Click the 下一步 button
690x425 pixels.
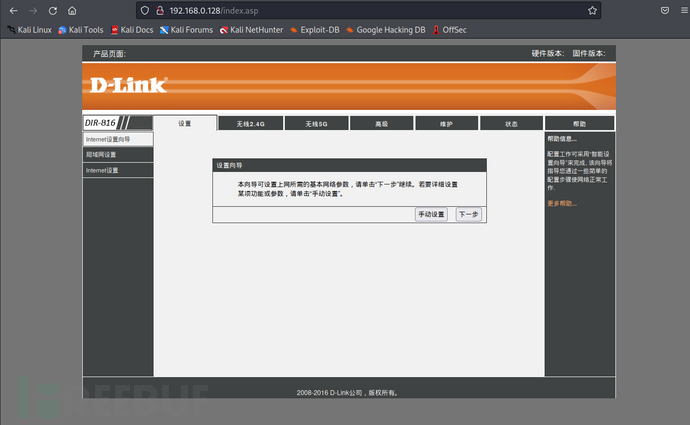[x=468, y=214]
